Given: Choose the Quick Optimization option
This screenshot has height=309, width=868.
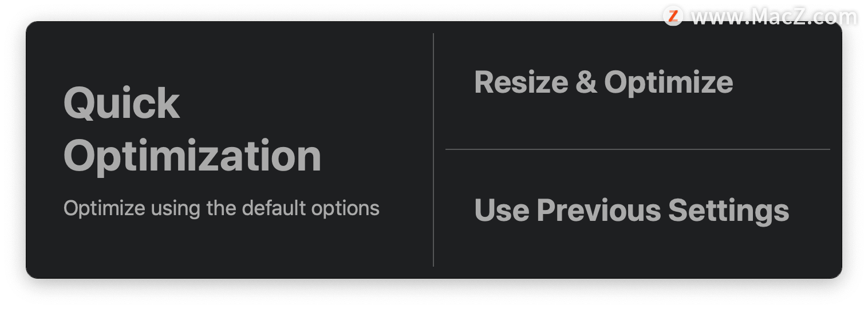Looking at the screenshot, I should click(x=229, y=150).
